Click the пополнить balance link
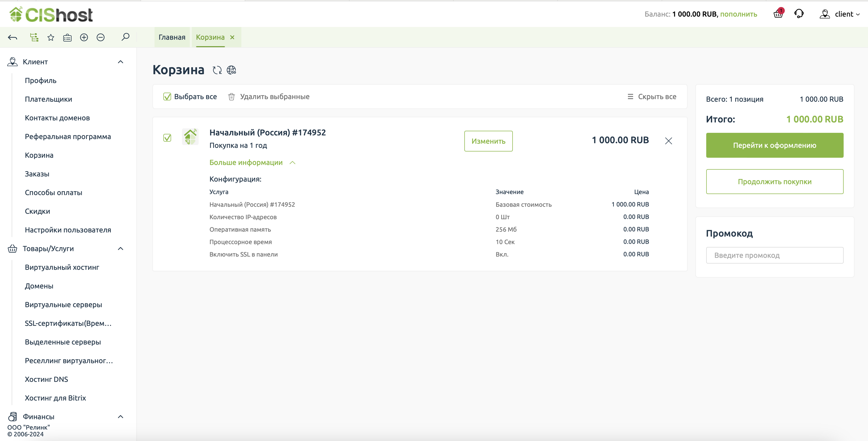Screen dimensions: 868x441 tap(738, 14)
